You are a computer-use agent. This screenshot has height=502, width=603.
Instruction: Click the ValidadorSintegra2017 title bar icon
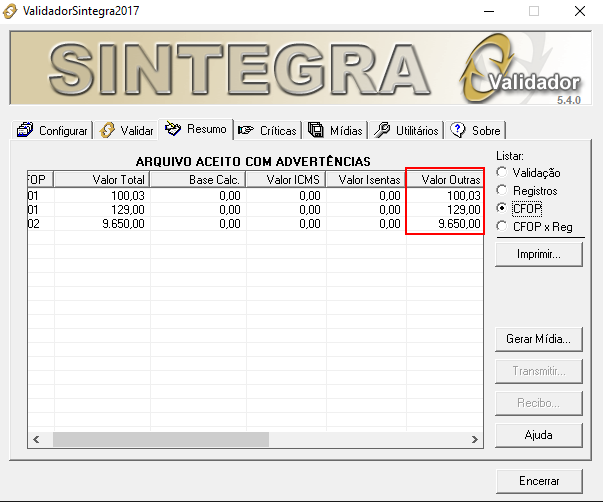(x=10, y=11)
